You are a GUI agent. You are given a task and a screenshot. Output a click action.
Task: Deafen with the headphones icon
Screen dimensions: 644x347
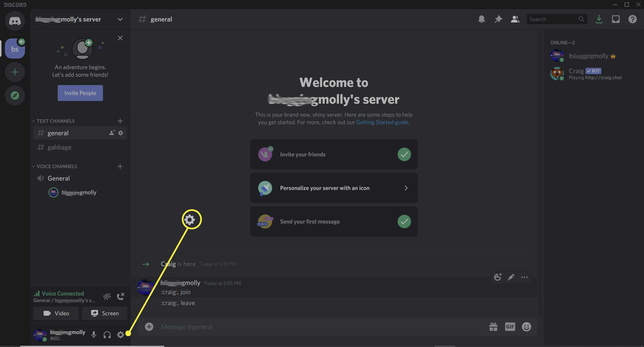[x=107, y=335]
